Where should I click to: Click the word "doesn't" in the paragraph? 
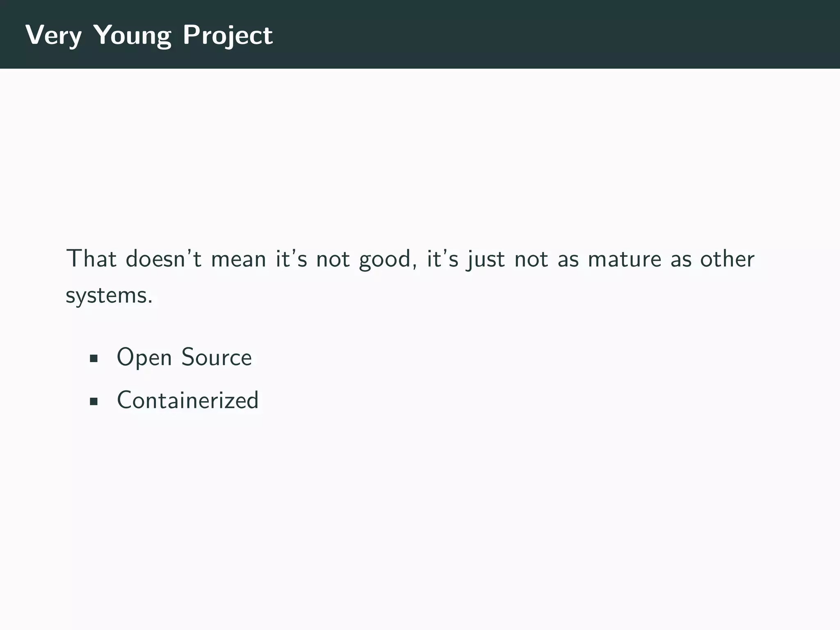pyautogui.click(x=163, y=259)
